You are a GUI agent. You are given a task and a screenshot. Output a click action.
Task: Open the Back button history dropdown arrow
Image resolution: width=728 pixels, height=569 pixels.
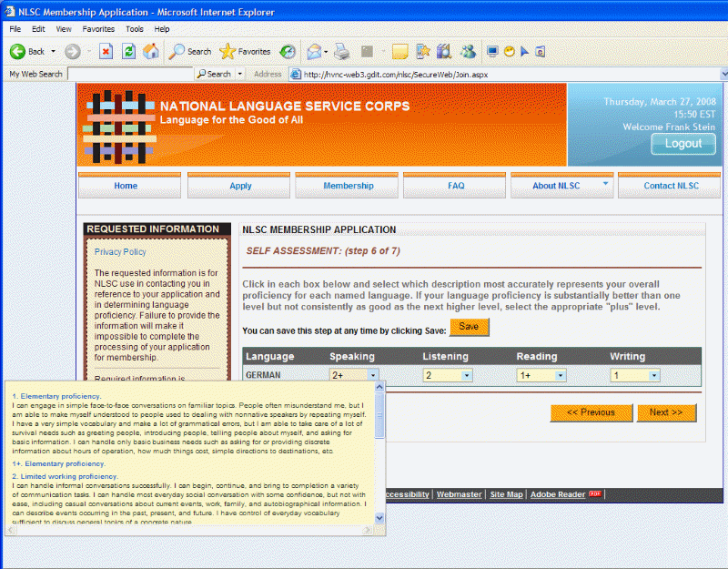coord(53,52)
